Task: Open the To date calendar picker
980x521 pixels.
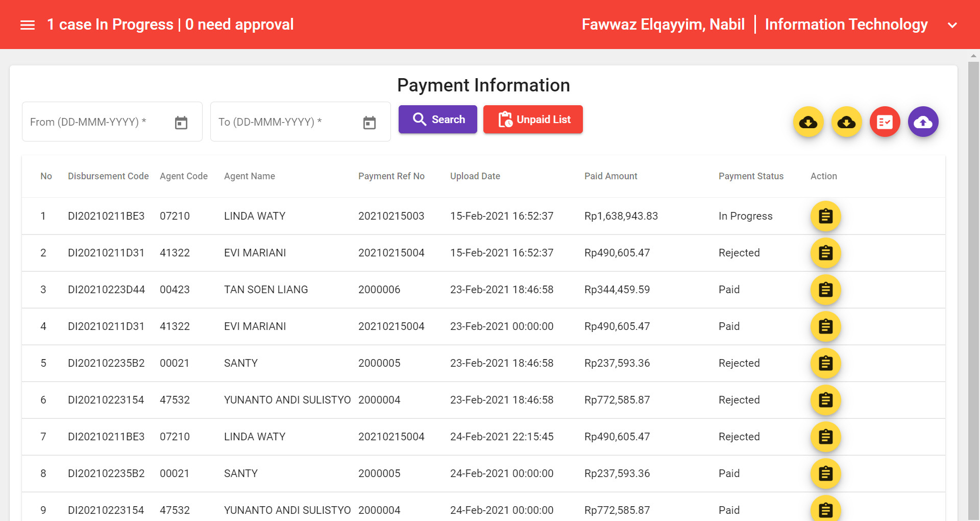Action: 370,122
